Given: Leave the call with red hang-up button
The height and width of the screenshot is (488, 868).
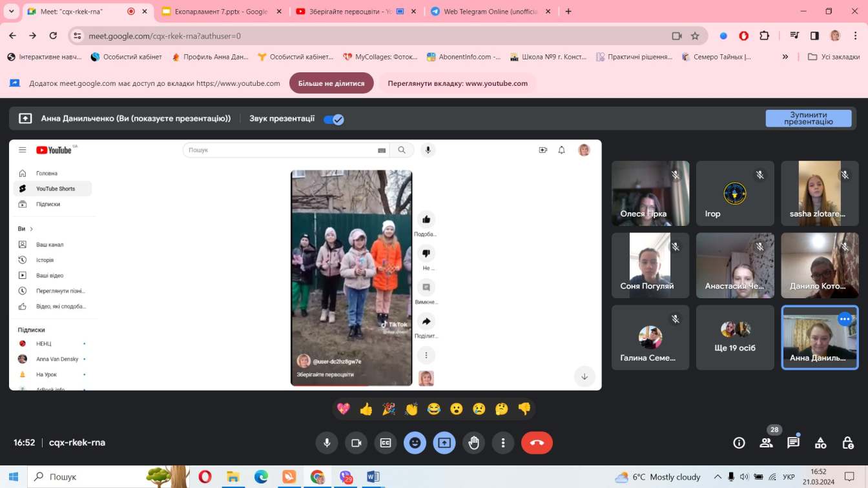Looking at the screenshot, I should [x=537, y=443].
